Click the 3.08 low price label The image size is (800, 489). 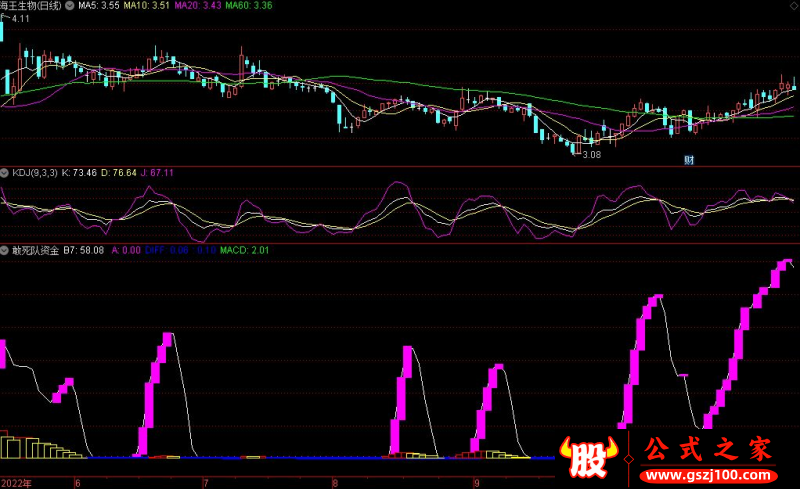(592, 155)
